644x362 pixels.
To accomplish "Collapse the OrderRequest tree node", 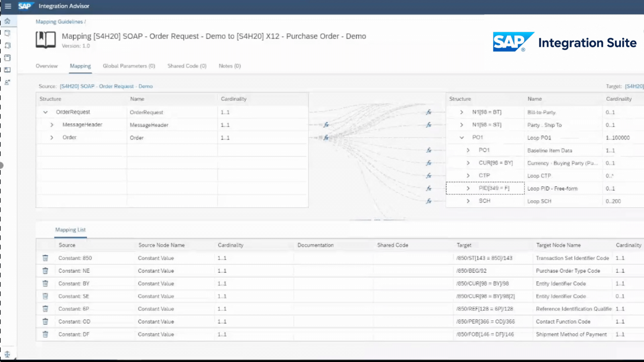I will (45, 112).
